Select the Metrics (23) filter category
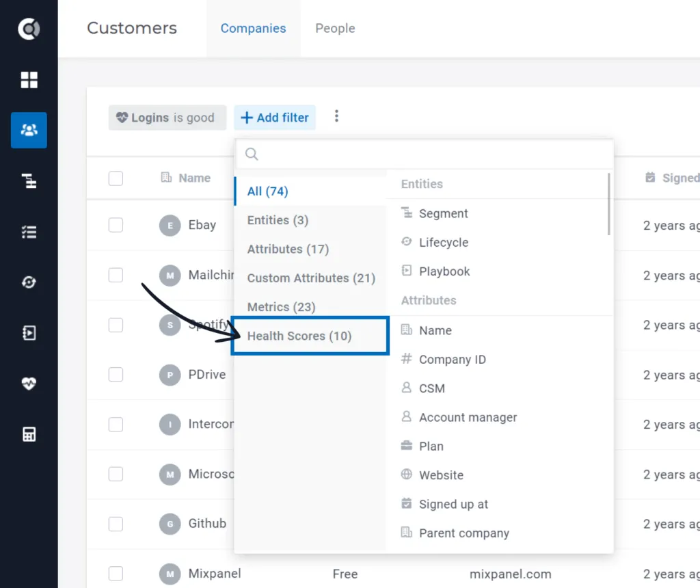The image size is (700, 588). (310, 307)
